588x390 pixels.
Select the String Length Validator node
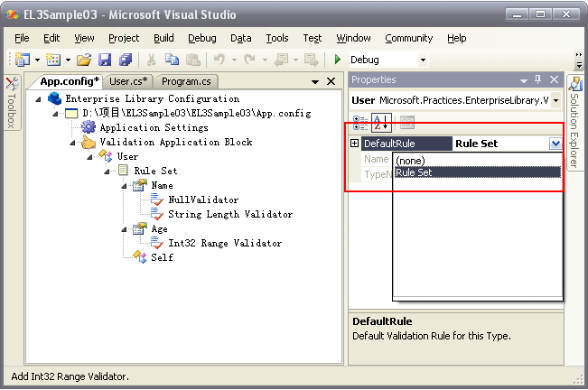(x=230, y=214)
